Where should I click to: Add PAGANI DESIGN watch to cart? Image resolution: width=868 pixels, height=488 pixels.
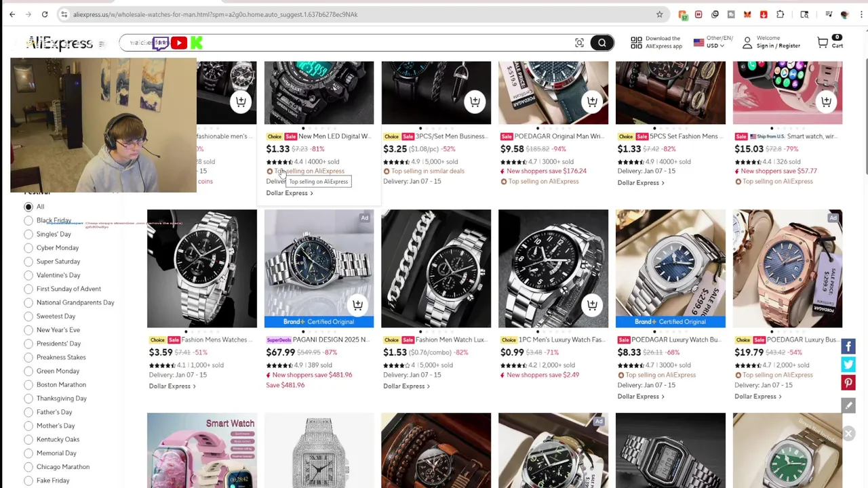[357, 305]
